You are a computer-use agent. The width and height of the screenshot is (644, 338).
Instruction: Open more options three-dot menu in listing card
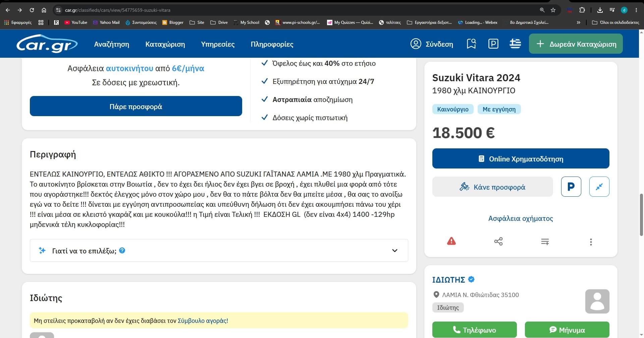591,242
